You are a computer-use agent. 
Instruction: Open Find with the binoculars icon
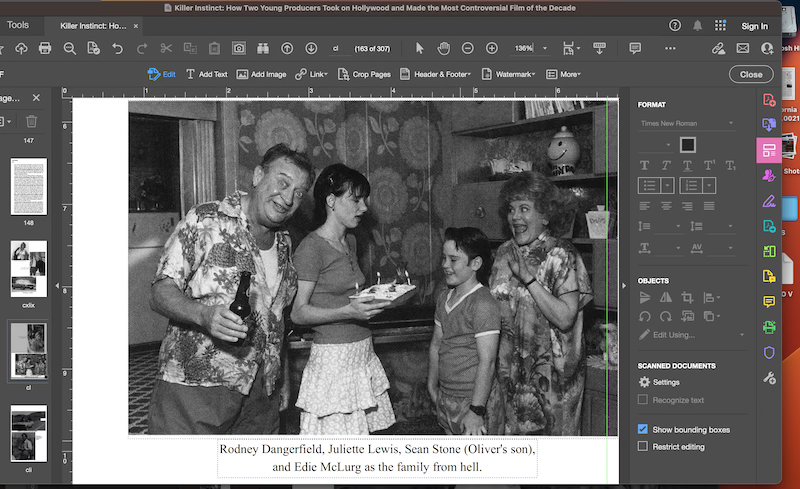(x=263, y=48)
